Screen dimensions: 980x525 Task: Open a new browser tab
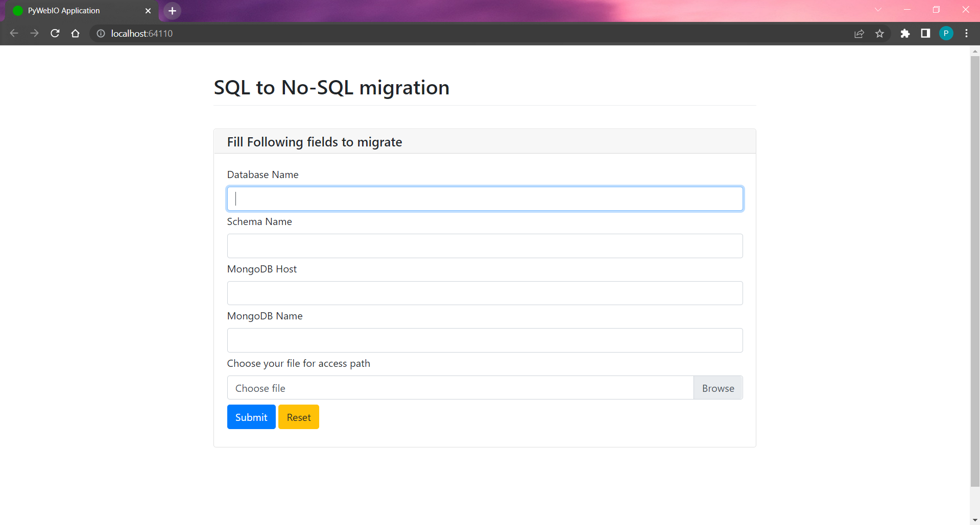172,11
